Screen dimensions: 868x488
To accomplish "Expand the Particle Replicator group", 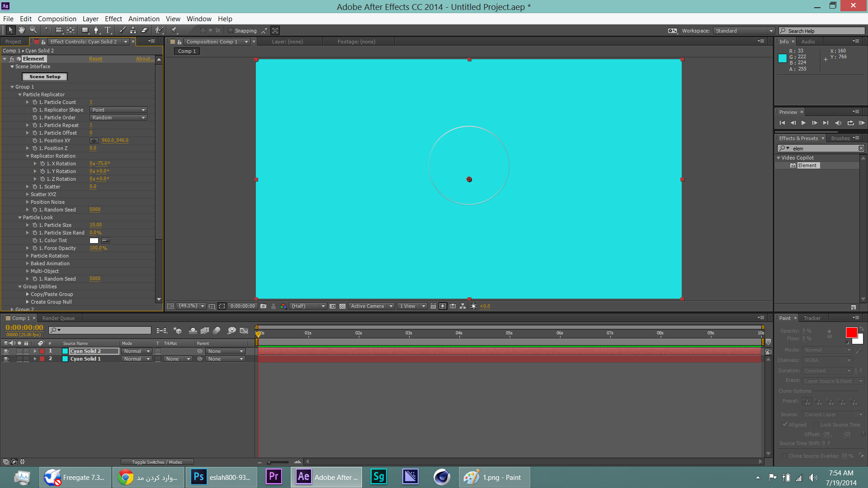I will pos(19,94).
